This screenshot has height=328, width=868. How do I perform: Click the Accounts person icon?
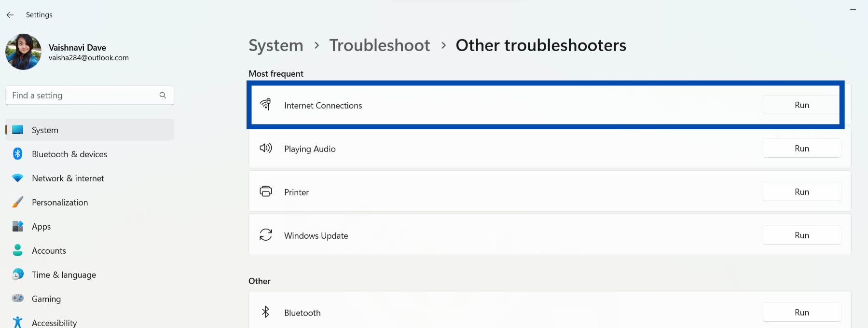18,250
